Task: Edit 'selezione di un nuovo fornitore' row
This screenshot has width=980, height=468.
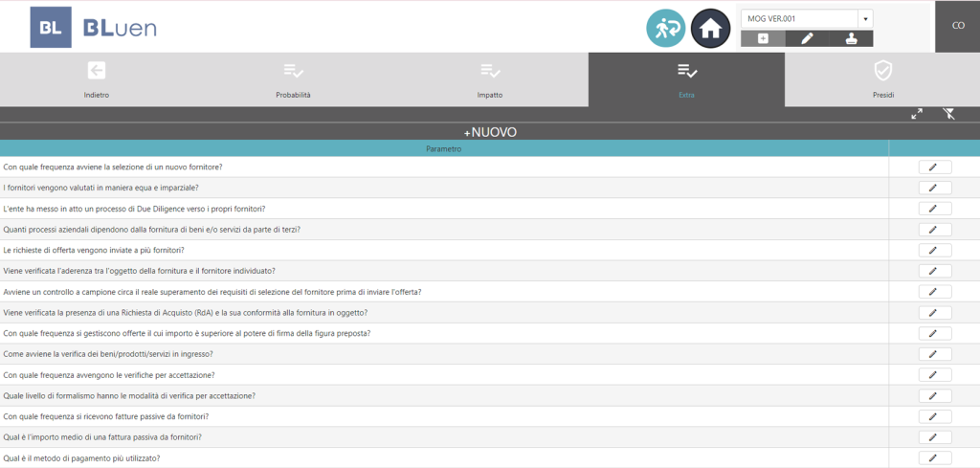Action: point(935,167)
